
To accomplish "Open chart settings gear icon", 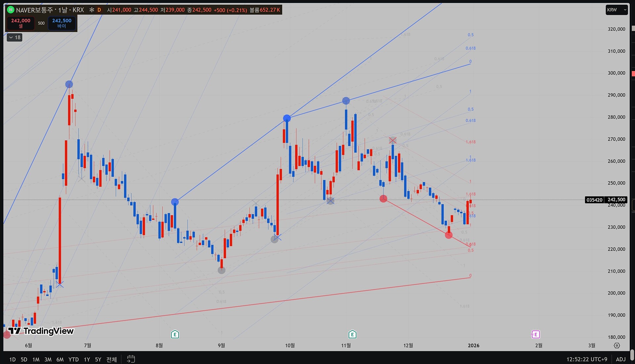I will 617,345.
